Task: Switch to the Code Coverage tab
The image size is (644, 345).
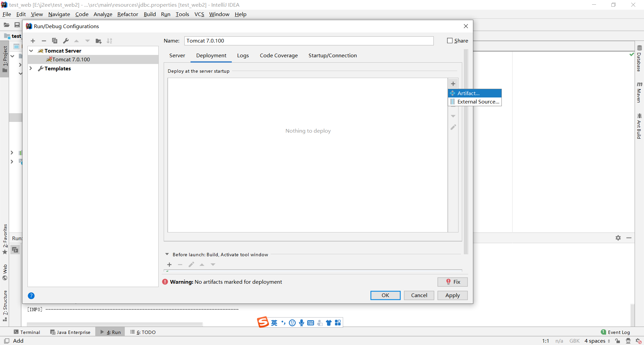Action: coord(279,56)
